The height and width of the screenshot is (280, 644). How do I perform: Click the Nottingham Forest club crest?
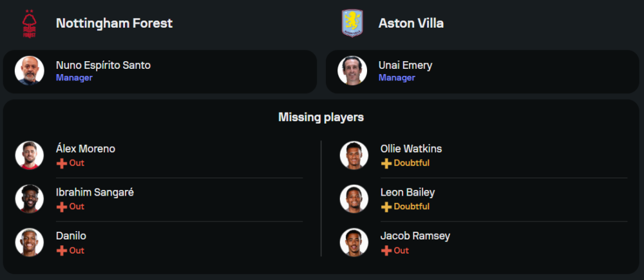coord(29,24)
